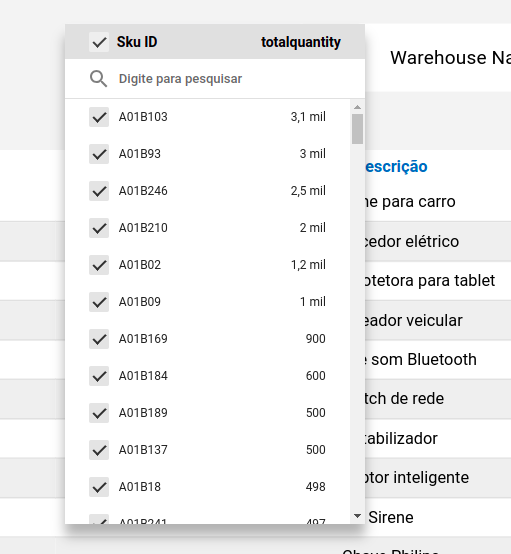Image resolution: width=511 pixels, height=554 pixels.
Task: Click into the 'Digite para pesquisar' search field
Action: pyautogui.click(x=233, y=79)
